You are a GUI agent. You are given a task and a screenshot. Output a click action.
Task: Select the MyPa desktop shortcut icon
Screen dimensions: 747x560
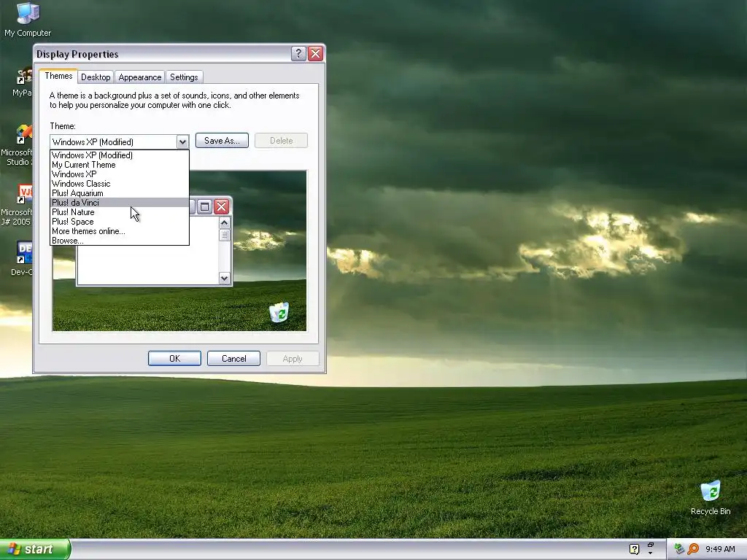23,82
